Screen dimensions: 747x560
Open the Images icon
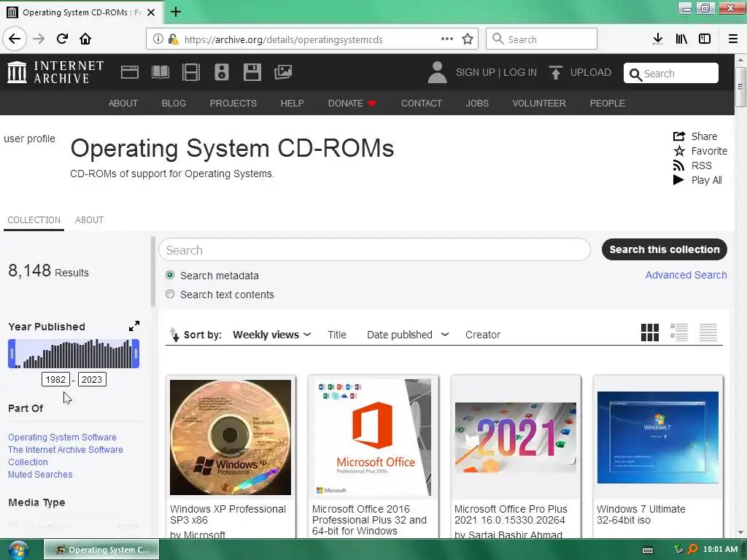283,72
